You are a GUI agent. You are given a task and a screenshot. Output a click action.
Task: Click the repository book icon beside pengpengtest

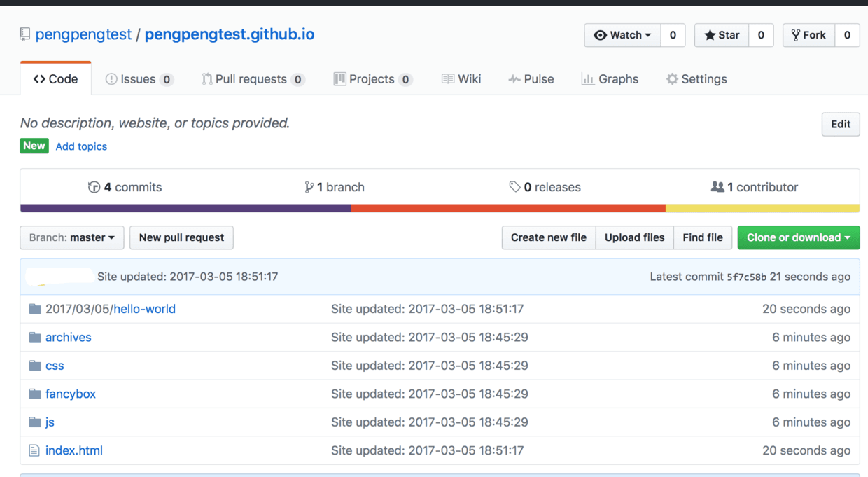pos(25,34)
